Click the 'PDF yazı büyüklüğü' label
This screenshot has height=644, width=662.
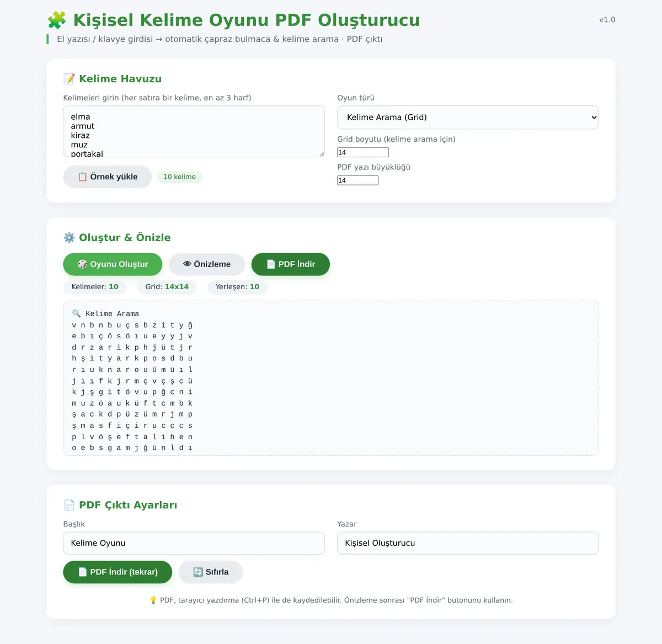point(373,167)
